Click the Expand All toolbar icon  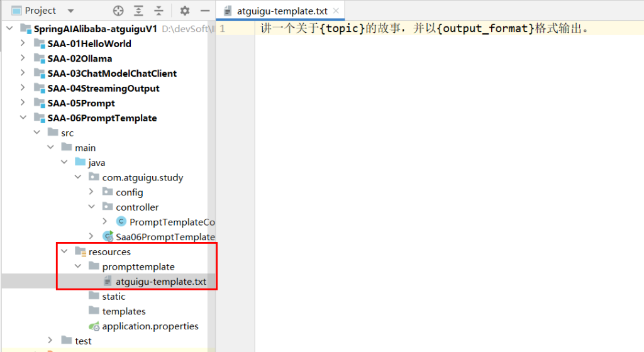138,11
